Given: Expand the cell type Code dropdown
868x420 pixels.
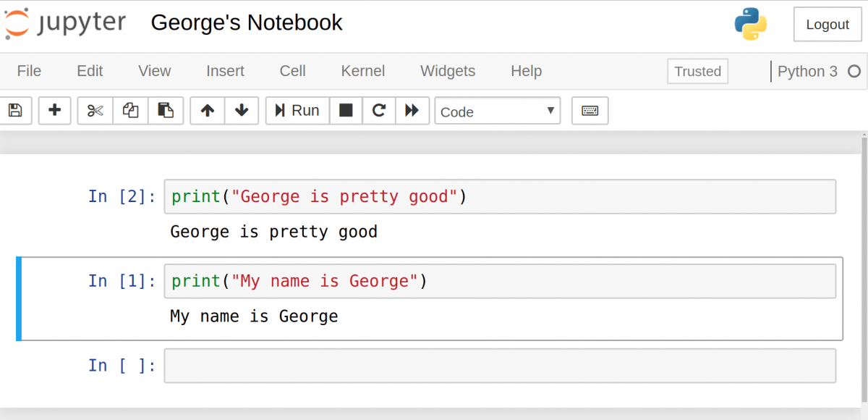Looking at the screenshot, I should [x=497, y=112].
